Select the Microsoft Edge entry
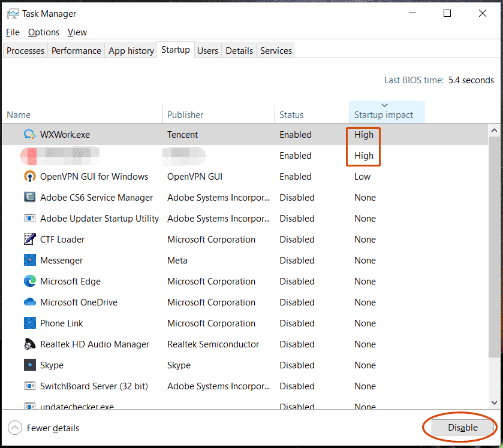The height and width of the screenshot is (448, 503). tap(70, 281)
